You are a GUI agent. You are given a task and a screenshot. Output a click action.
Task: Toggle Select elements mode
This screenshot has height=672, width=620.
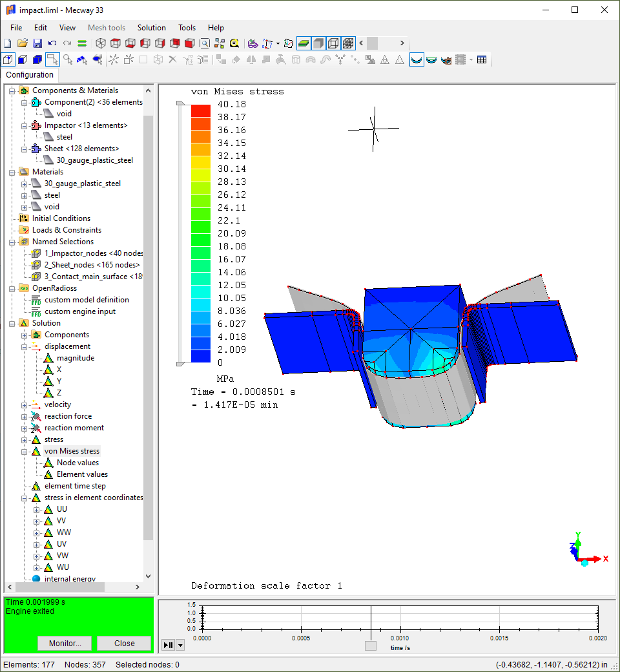pos(37,59)
